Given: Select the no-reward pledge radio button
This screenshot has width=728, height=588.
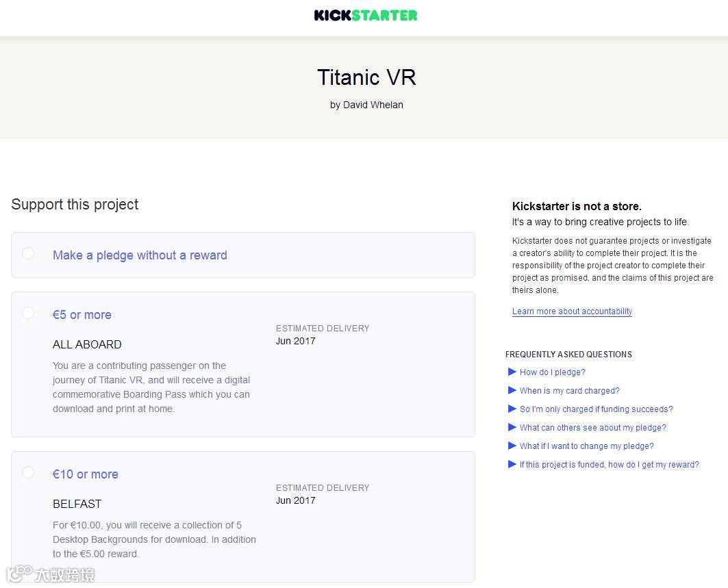Looking at the screenshot, I should coord(28,253).
